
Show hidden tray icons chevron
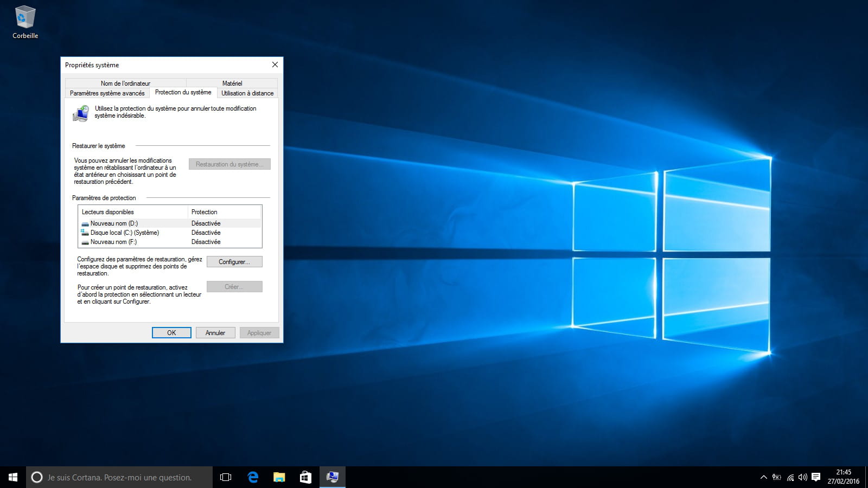coord(763,477)
